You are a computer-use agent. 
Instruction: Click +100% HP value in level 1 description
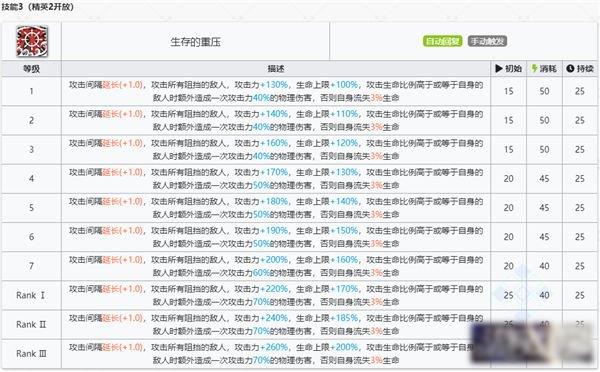coord(344,85)
